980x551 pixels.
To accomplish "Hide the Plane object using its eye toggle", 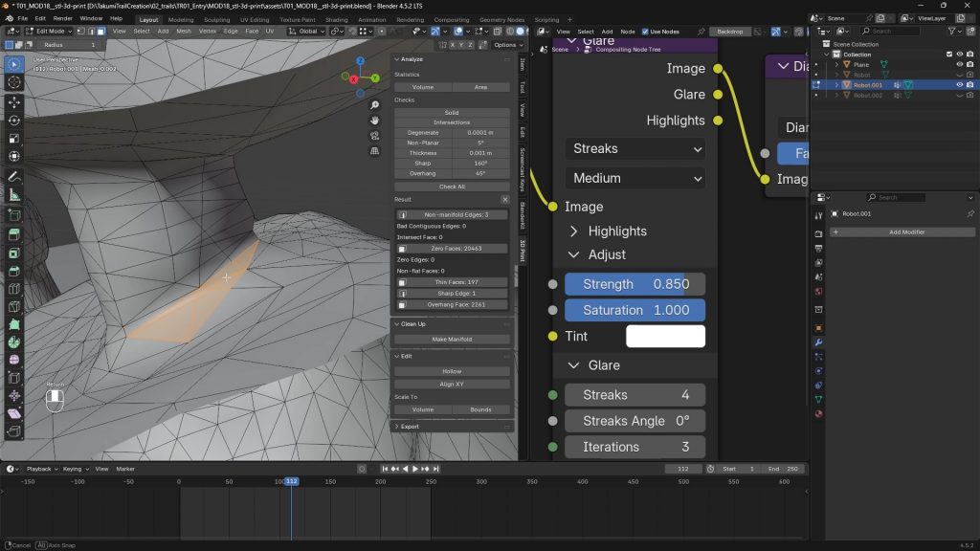I will 960,64.
